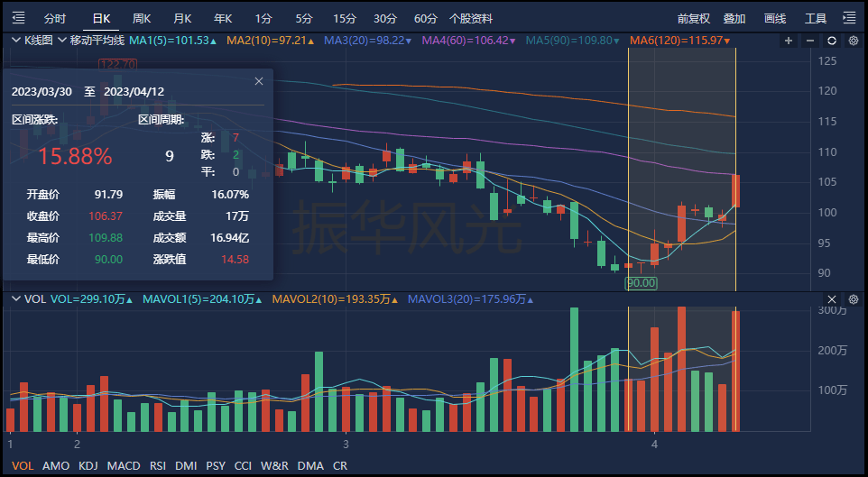The height and width of the screenshot is (477, 868).
Task: Click the 15.88% interval change value
Action: pyautogui.click(x=75, y=157)
